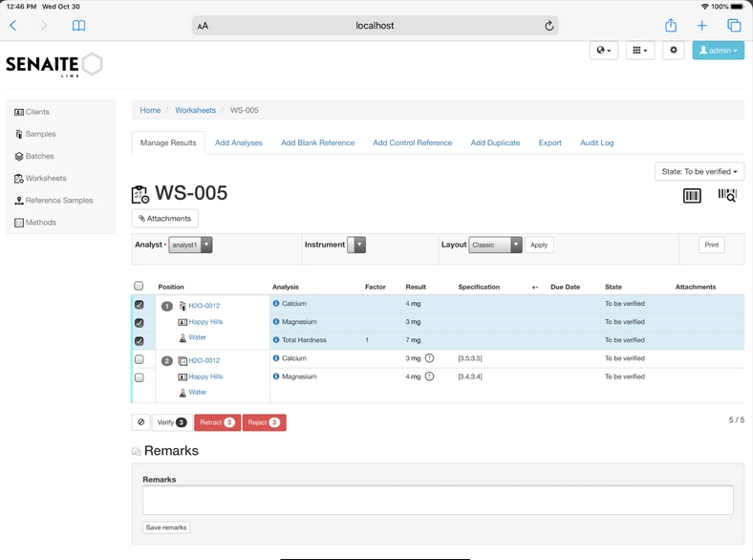The width and height of the screenshot is (753, 560).
Task: Open Safari reader bookmarks icon
Action: pyautogui.click(x=78, y=26)
